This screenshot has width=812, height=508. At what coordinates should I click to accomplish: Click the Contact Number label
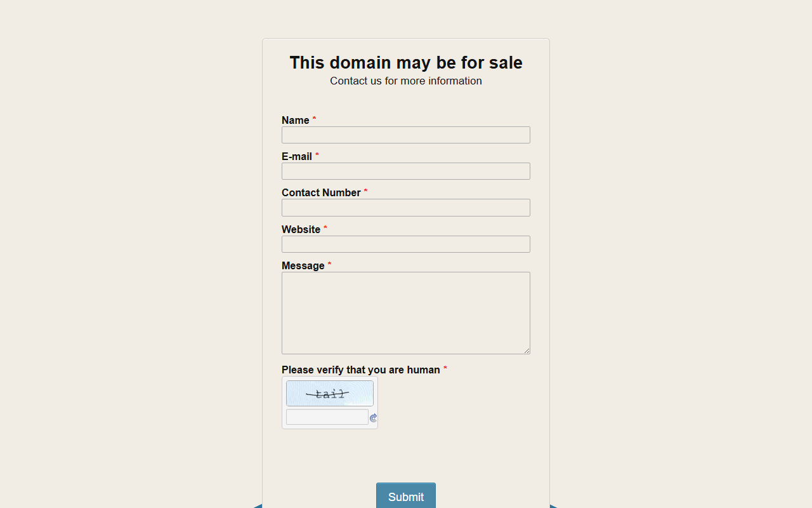321,192
